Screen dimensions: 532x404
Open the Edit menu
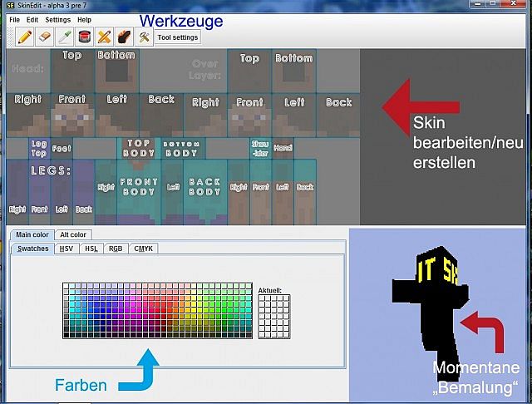pos(32,19)
